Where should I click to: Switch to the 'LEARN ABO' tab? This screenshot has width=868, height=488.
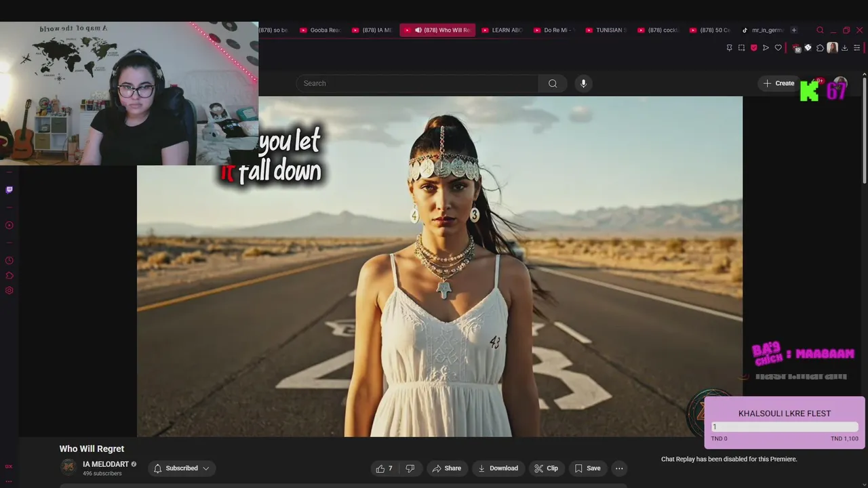(x=502, y=30)
